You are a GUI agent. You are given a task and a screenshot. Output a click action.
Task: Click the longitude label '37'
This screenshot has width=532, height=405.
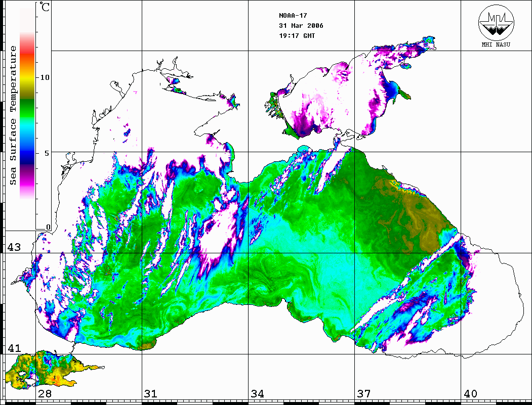pos(364,393)
